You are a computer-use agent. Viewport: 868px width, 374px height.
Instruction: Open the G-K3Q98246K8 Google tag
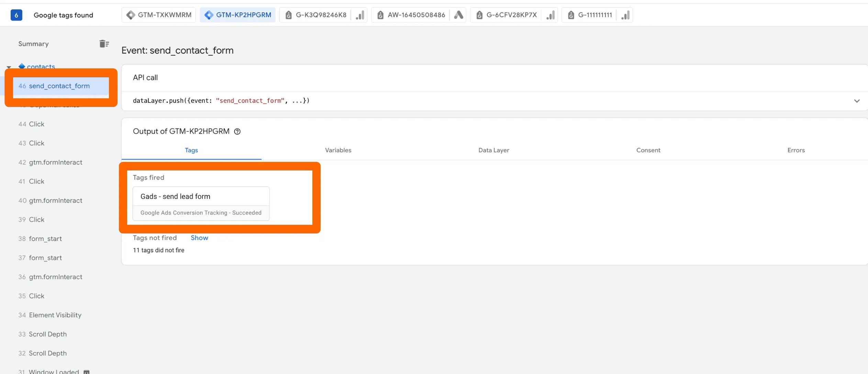click(316, 15)
